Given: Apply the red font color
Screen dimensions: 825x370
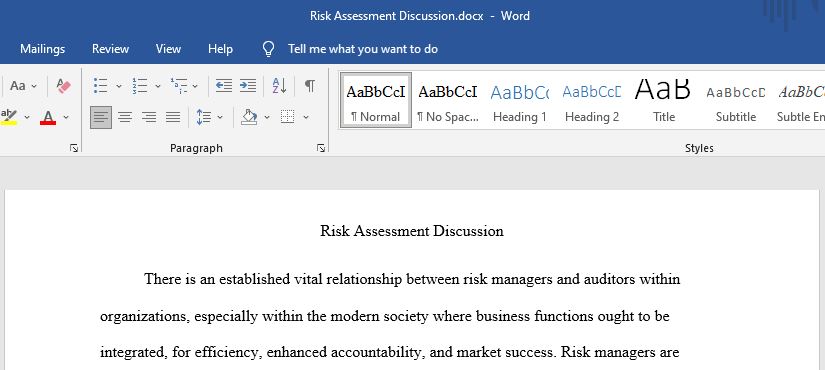Looking at the screenshot, I should coord(48,116).
